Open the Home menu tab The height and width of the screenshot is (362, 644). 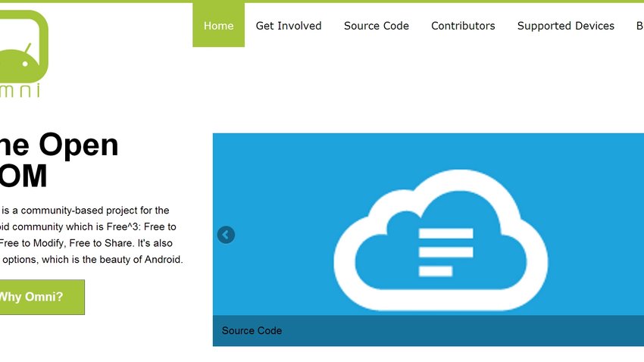point(218,25)
